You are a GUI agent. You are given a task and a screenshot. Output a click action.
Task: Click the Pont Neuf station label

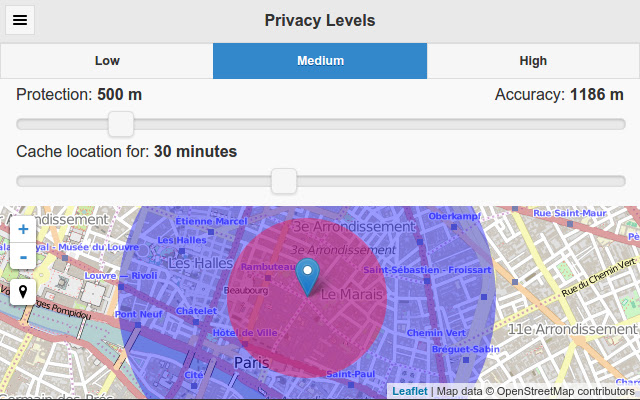click(138, 314)
